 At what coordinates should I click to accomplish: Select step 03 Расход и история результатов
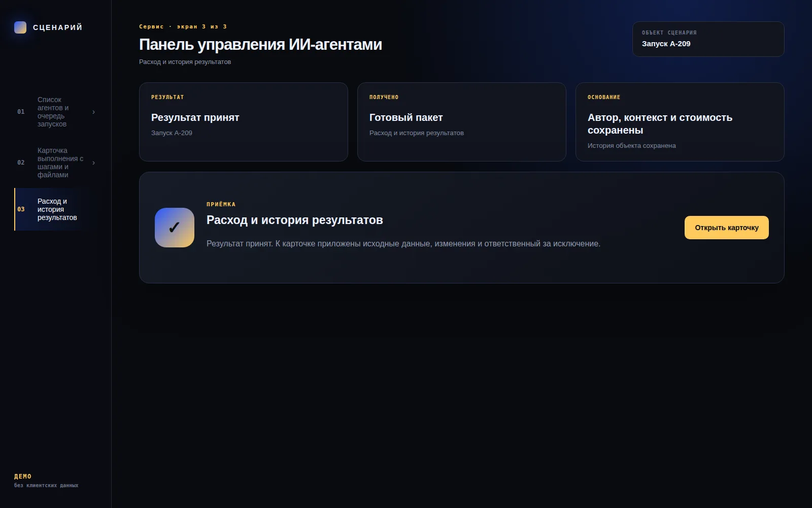[x=56, y=209]
